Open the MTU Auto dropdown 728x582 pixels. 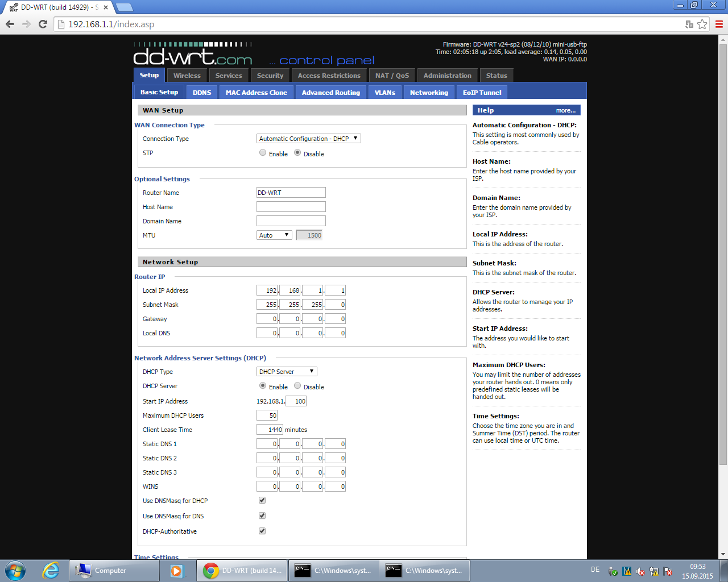point(274,235)
